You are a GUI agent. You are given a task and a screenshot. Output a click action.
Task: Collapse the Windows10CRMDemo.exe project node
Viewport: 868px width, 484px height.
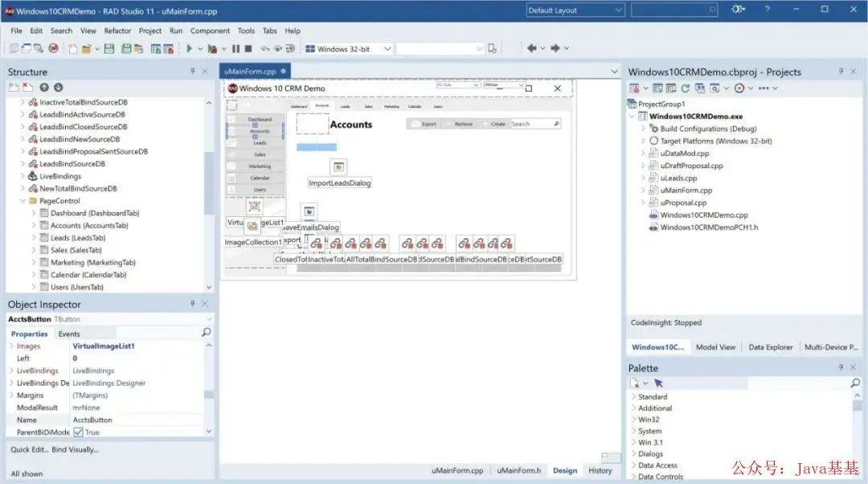click(633, 117)
